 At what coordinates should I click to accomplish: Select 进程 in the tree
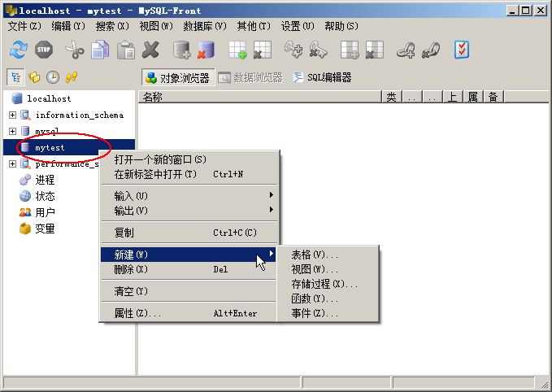click(45, 180)
